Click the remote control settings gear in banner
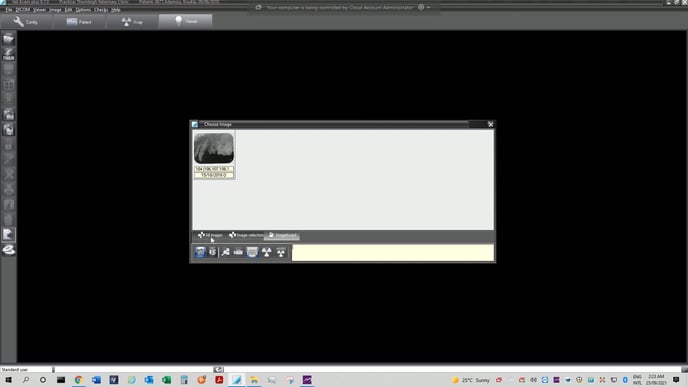 click(421, 7)
